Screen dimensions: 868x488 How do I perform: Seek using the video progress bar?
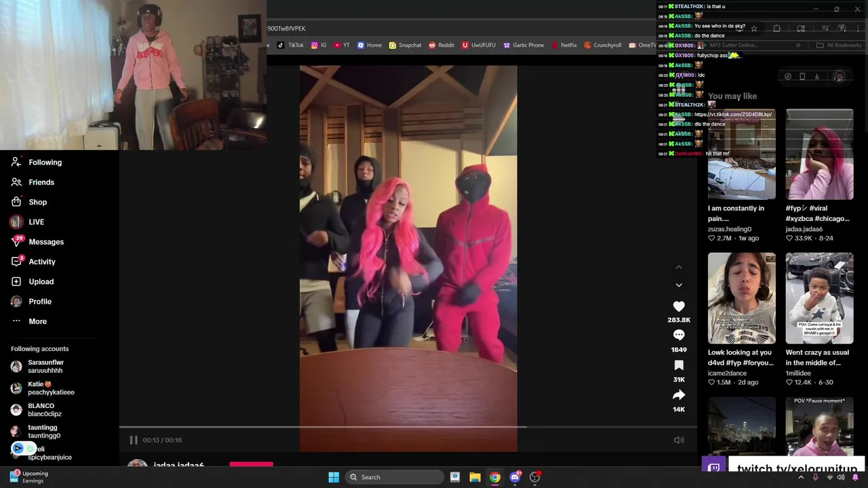pos(408,427)
